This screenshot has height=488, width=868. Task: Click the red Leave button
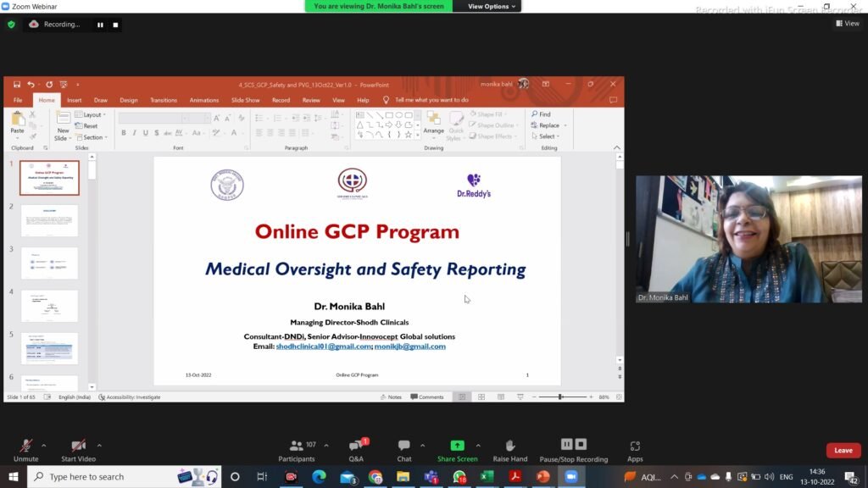coord(843,451)
